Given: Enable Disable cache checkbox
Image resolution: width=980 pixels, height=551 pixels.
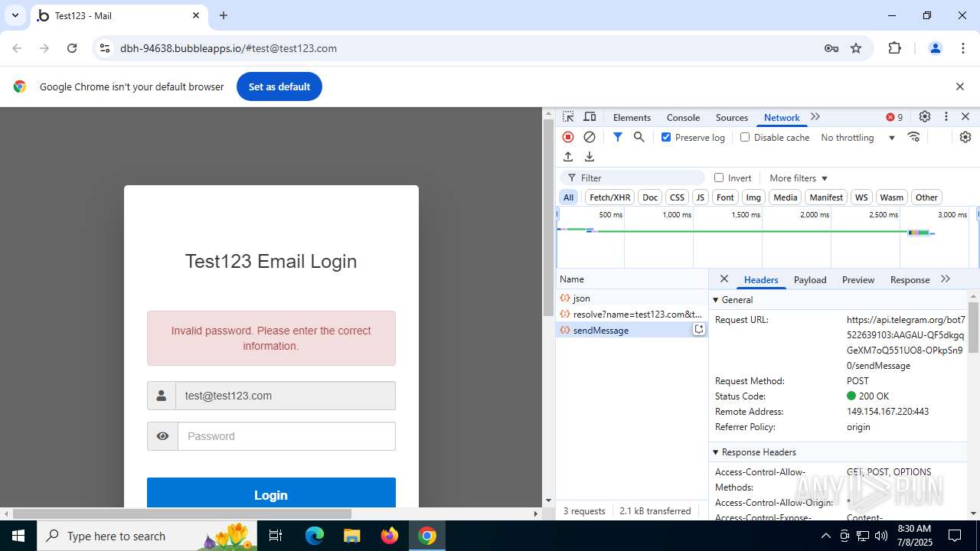Looking at the screenshot, I should tap(745, 137).
